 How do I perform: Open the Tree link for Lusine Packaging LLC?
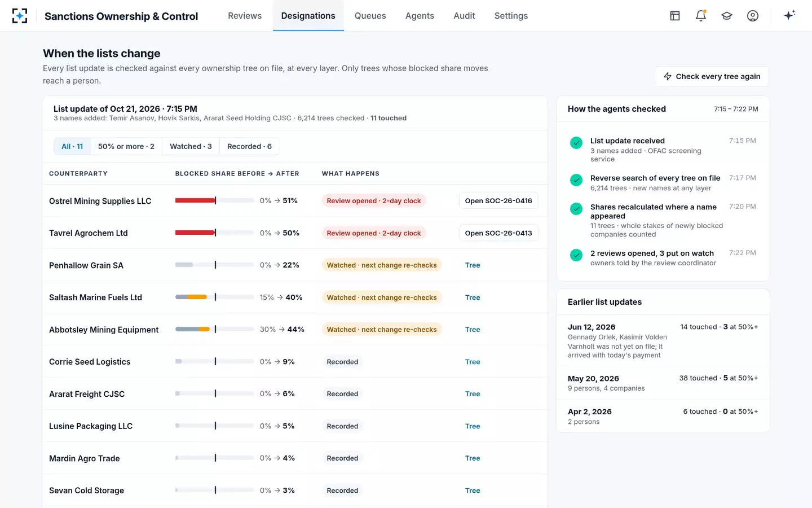[x=473, y=426]
